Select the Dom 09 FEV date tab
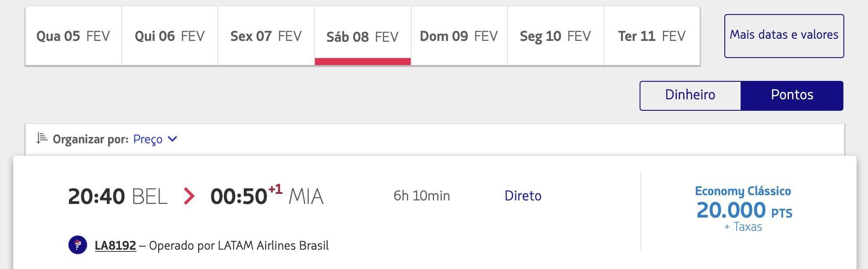Image resolution: width=868 pixels, height=269 pixels. point(459,36)
